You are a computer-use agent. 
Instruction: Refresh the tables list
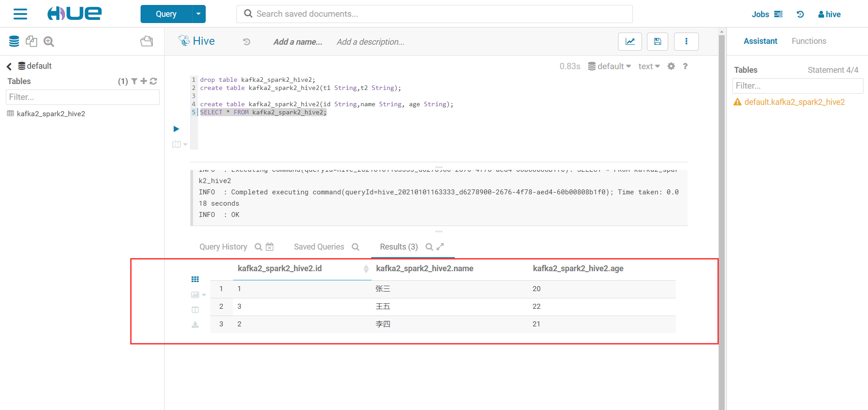(153, 81)
